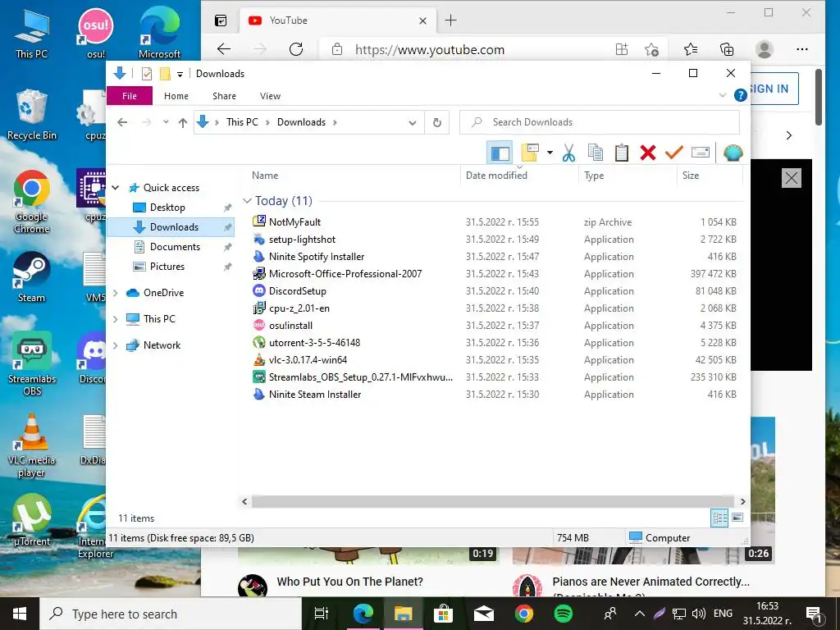
Task: Click the Search Downloads field
Action: (600, 122)
